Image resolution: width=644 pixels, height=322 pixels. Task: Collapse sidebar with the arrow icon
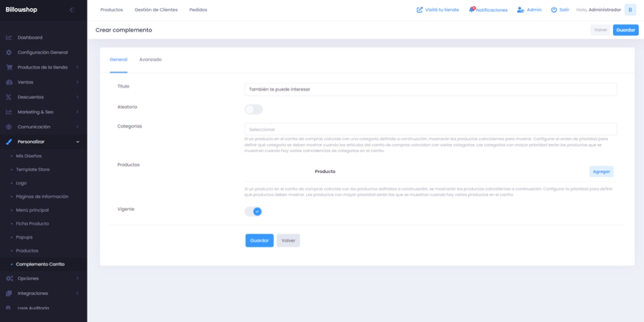[x=71, y=9]
